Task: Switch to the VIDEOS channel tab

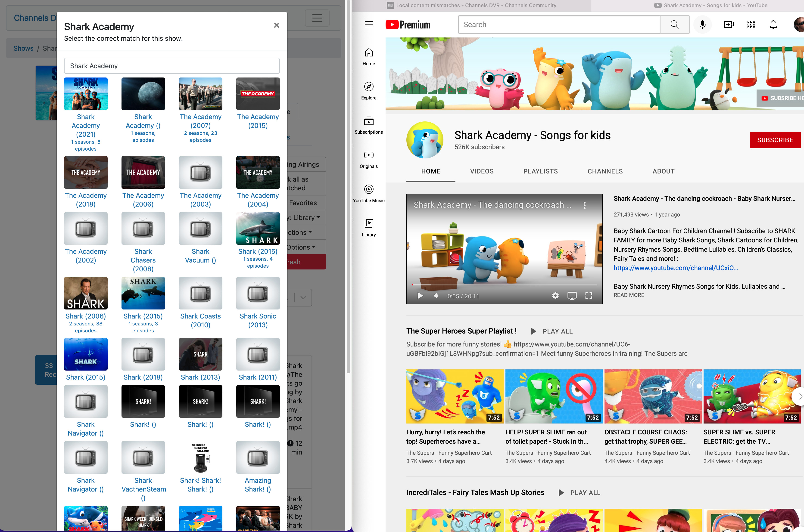Action: pos(482,171)
